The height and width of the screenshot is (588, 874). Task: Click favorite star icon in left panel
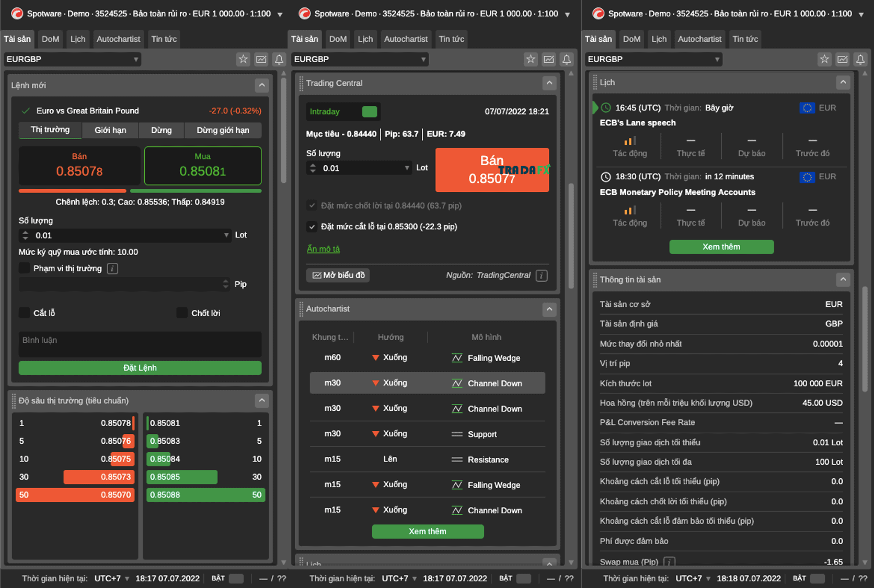click(x=243, y=60)
